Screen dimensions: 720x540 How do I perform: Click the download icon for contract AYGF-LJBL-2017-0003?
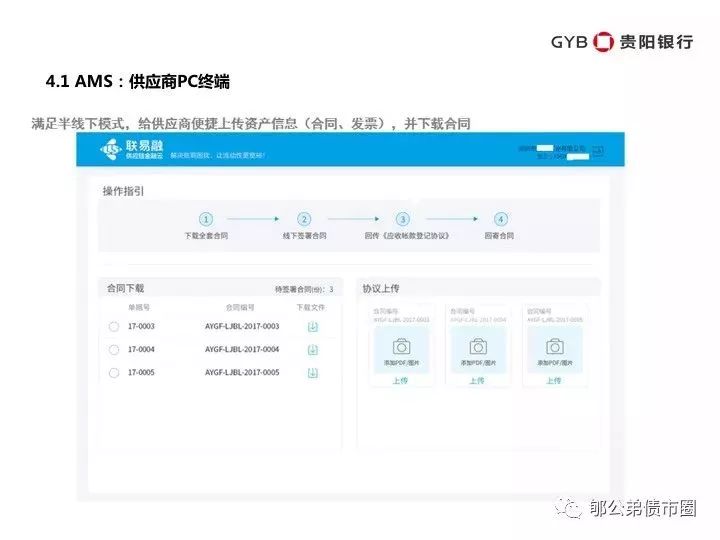pyautogui.click(x=312, y=326)
